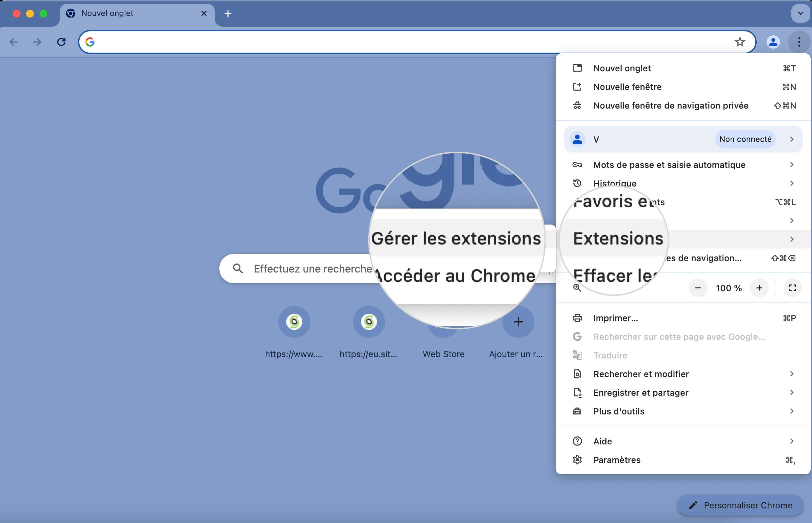The width and height of the screenshot is (812, 523).
Task: Open Nouvelle fenêtre de navigation privée
Action: tap(683, 106)
